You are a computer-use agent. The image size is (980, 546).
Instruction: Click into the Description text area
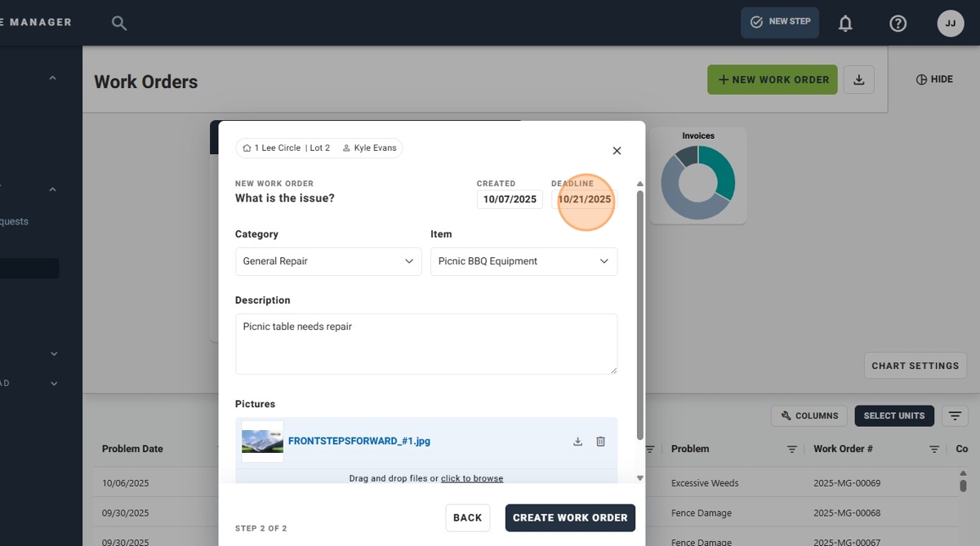426,344
